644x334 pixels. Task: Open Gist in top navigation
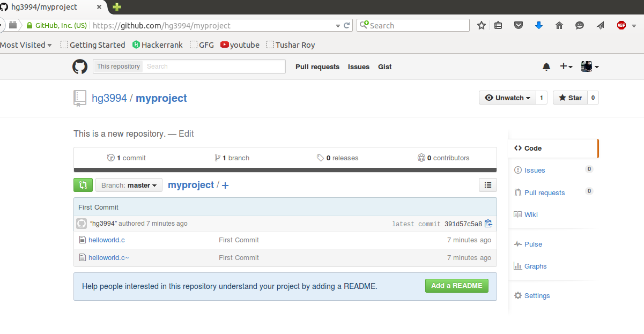[x=385, y=67]
